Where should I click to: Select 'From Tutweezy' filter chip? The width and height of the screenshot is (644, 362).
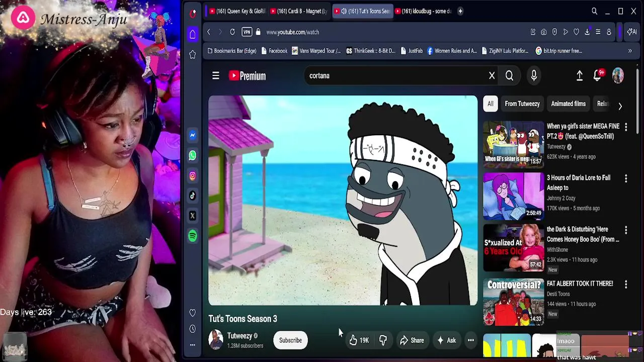coord(522,104)
